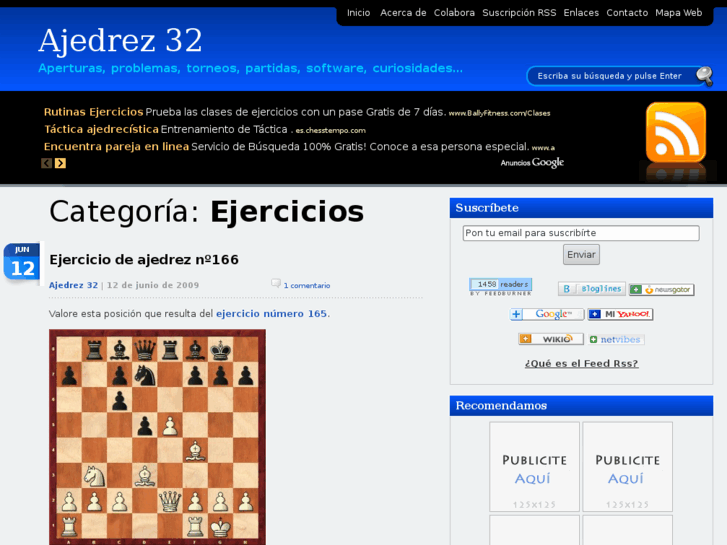The width and height of the screenshot is (727, 545).
Task: Click the search magnifier icon
Action: pyautogui.click(x=704, y=76)
